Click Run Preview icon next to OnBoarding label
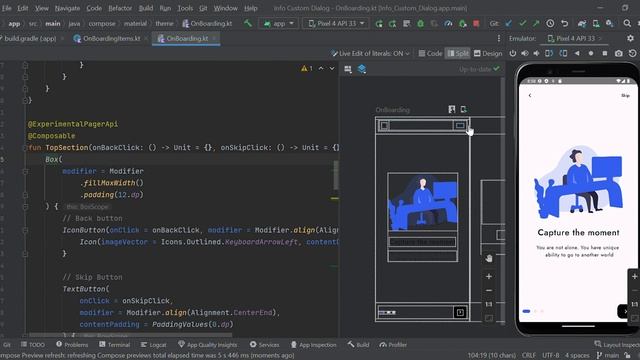Image resolution: width=640 pixels, height=360 pixels. click(463, 109)
